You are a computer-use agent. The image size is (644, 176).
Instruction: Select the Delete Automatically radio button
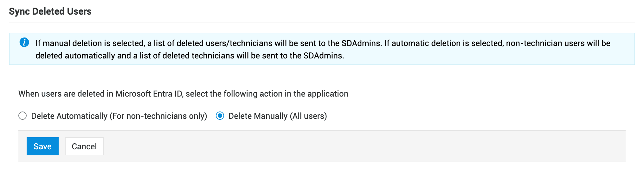(x=23, y=116)
